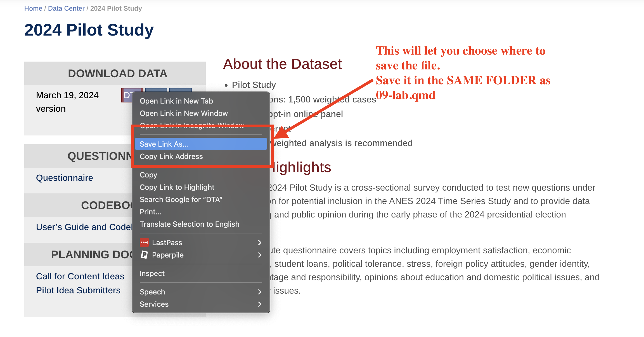The image size is (644, 337).
Task: Choose Save Link As... from context menu
Action: pos(164,144)
